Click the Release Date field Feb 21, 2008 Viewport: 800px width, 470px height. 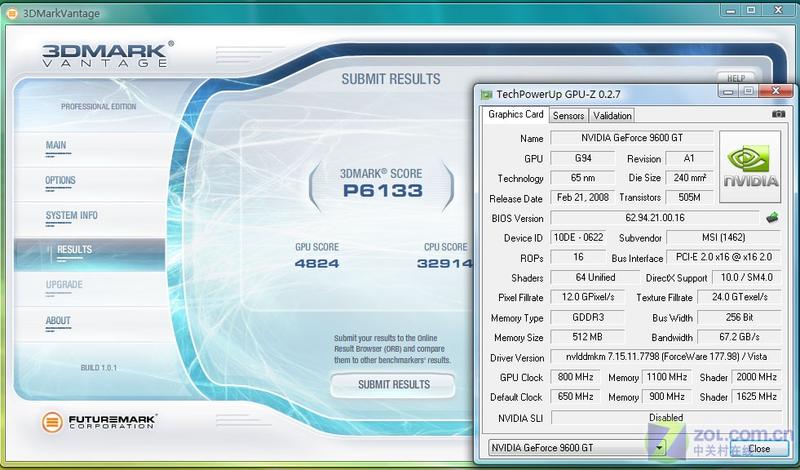click(583, 197)
